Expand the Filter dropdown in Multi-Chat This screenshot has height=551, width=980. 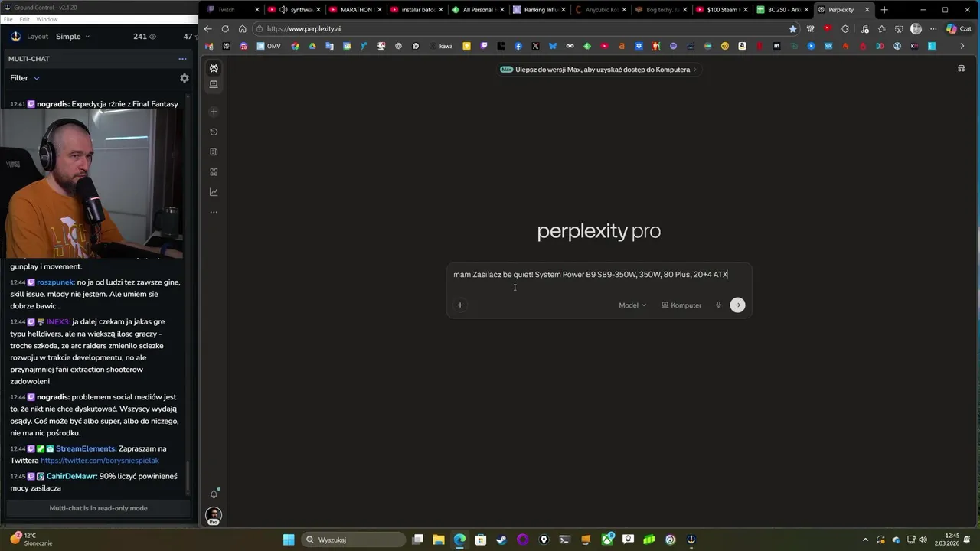point(24,78)
